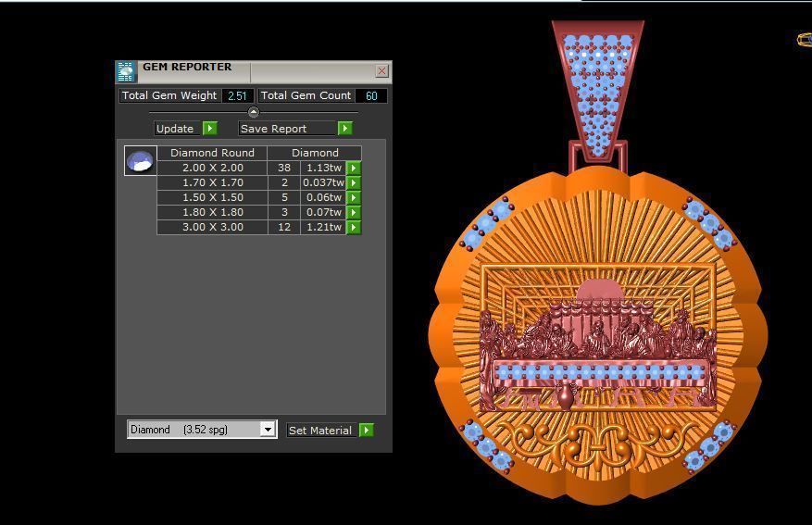Select the round diamond gem thumbnail

click(141, 160)
